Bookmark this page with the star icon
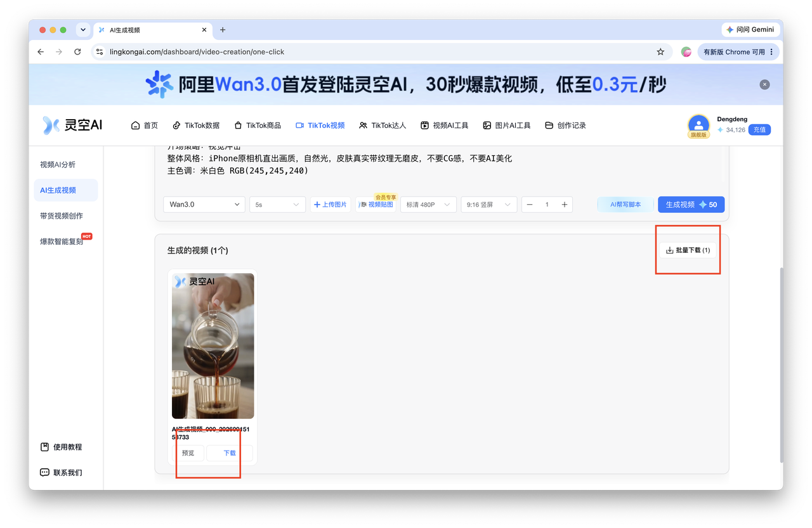The width and height of the screenshot is (812, 528). coord(660,52)
